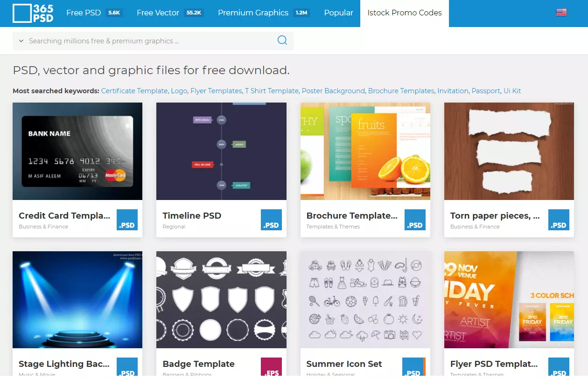The image size is (588, 379).
Task: Open the Friday flyer thumbnail image
Action: point(509,300)
